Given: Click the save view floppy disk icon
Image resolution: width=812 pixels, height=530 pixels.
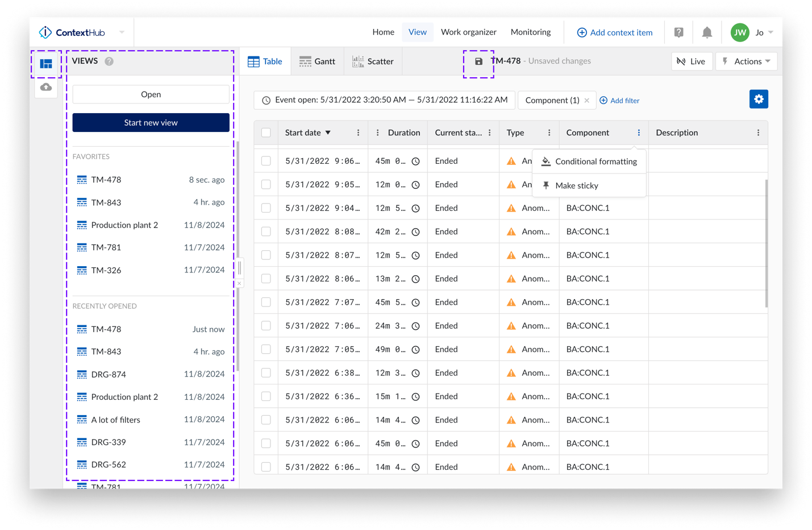Looking at the screenshot, I should [478, 61].
